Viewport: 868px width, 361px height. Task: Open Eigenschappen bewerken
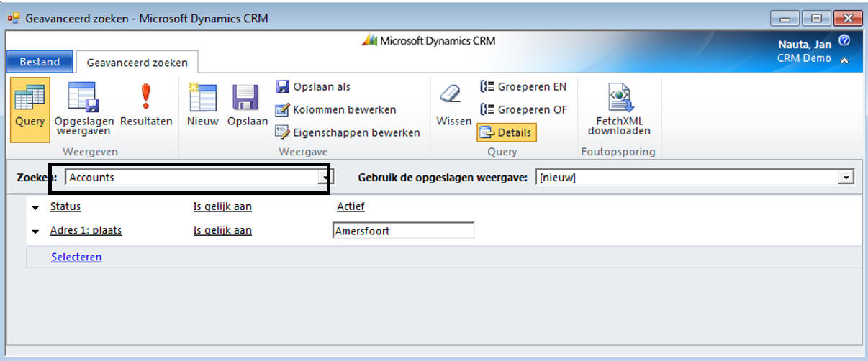347,132
